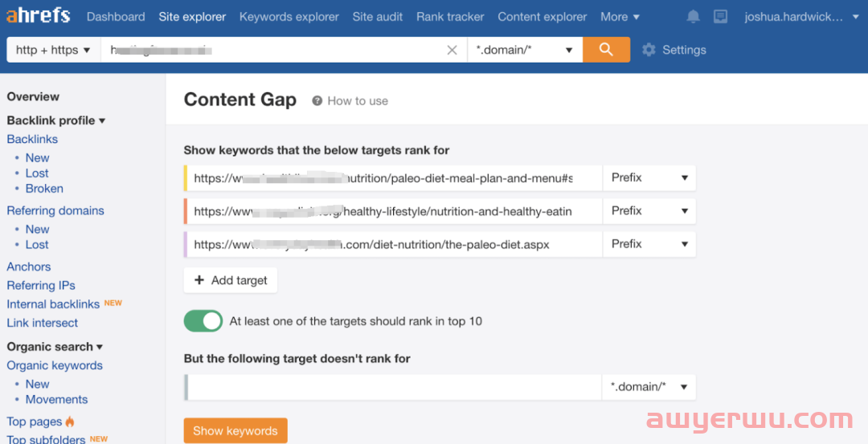Click Add target button

231,280
